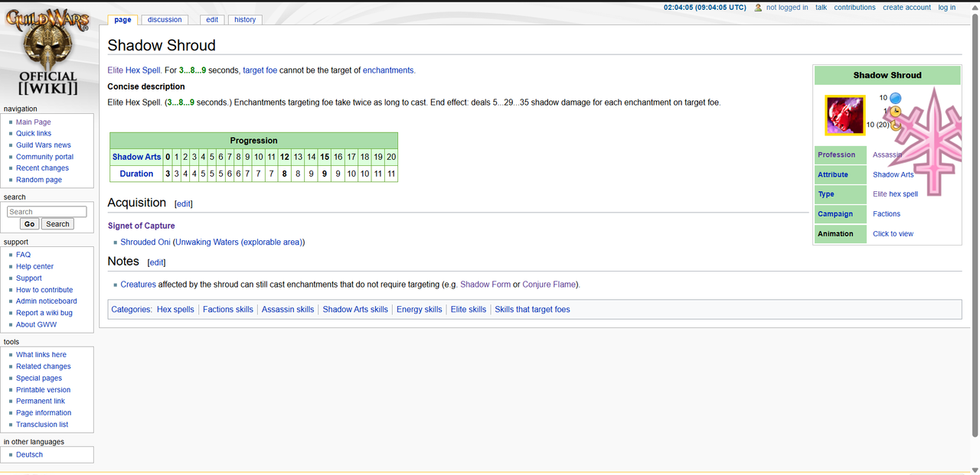Viewport: 980px width, 475px height.
Task: Click the recharge time icon
Action: [x=896, y=125]
